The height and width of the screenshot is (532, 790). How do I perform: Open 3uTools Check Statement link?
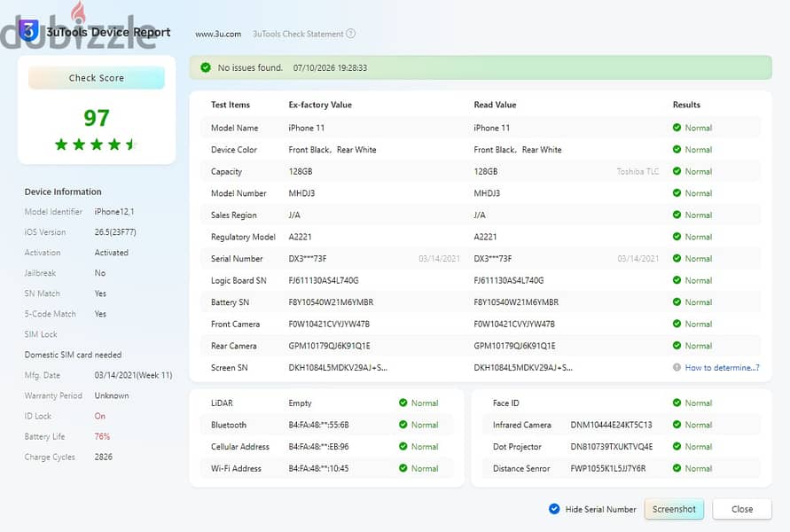coord(298,35)
